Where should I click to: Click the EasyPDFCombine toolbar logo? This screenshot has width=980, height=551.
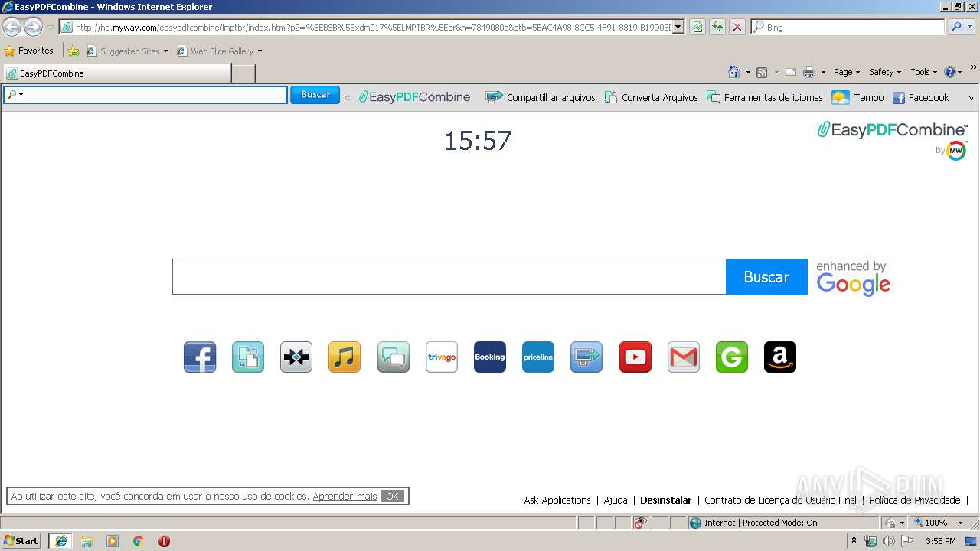[x=414, y=97]
